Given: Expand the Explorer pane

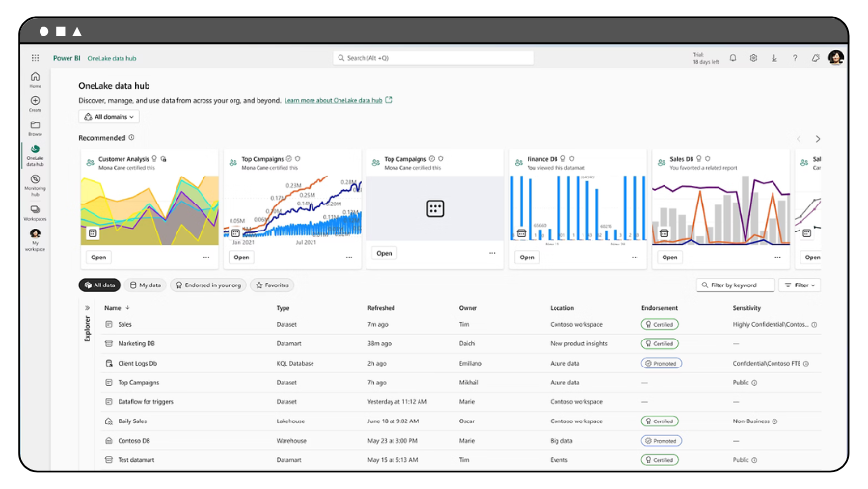Looking at the screenshot, I should pyautogui.click(x=87, y=308).
